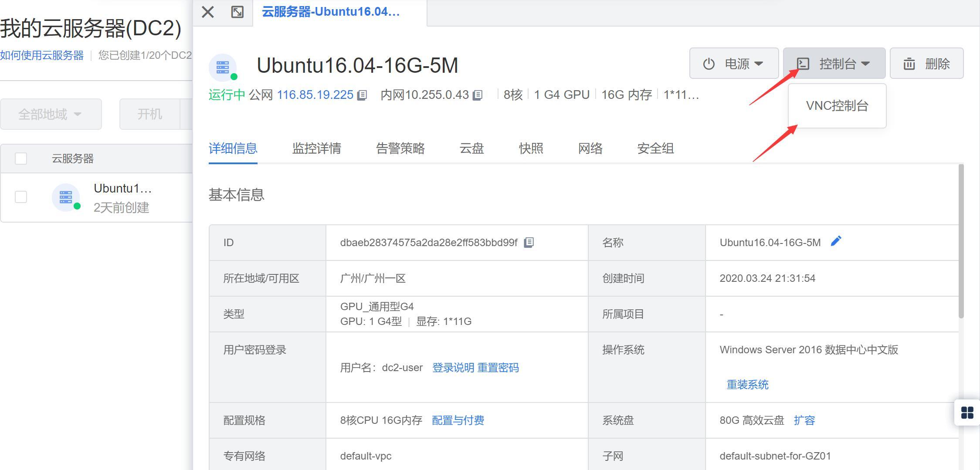
Task: Click the default-vpc value
Action: point(366,456)
